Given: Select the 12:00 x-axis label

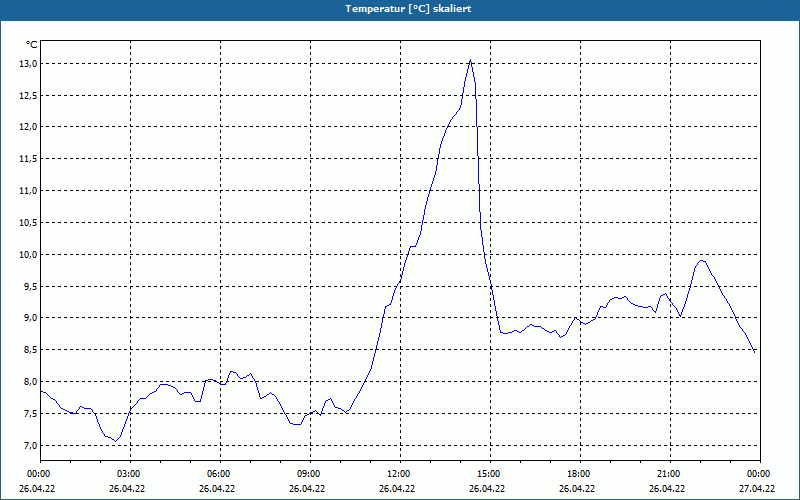Looking at the screenshot, I should [399, 474].
